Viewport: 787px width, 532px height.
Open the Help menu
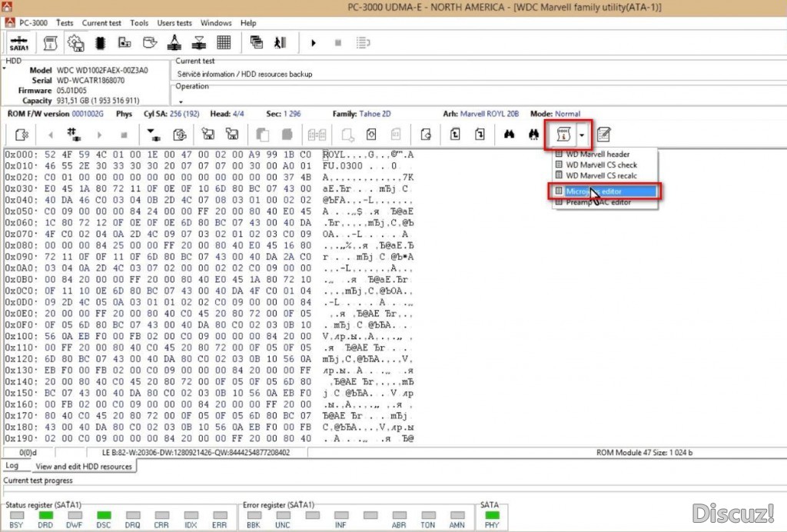click(248, 22)
